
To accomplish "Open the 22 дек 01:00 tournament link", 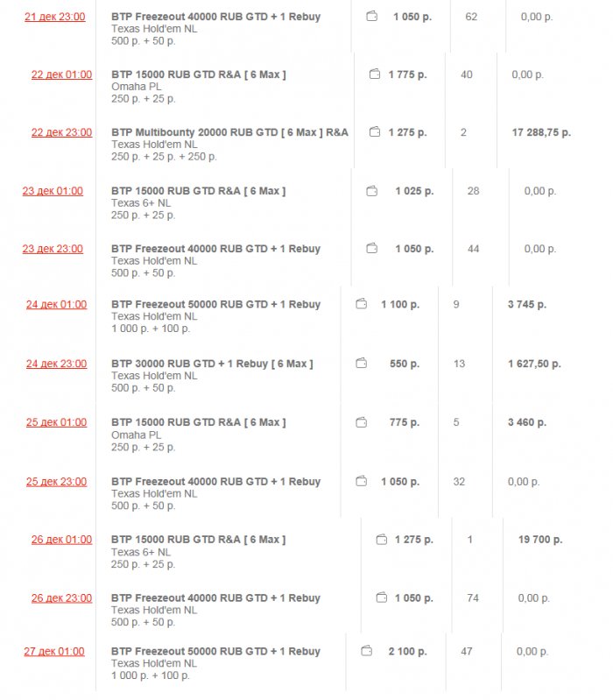I will click(x=61, y=74).
